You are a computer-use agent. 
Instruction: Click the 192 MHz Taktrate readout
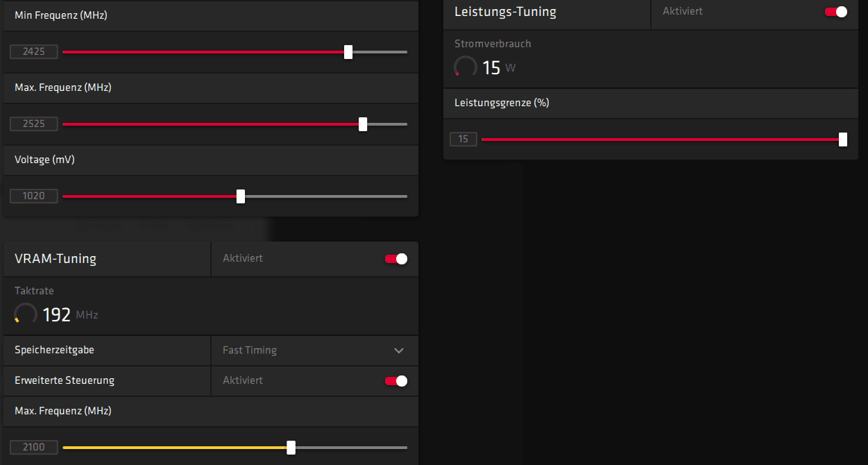tap(58, 315)
